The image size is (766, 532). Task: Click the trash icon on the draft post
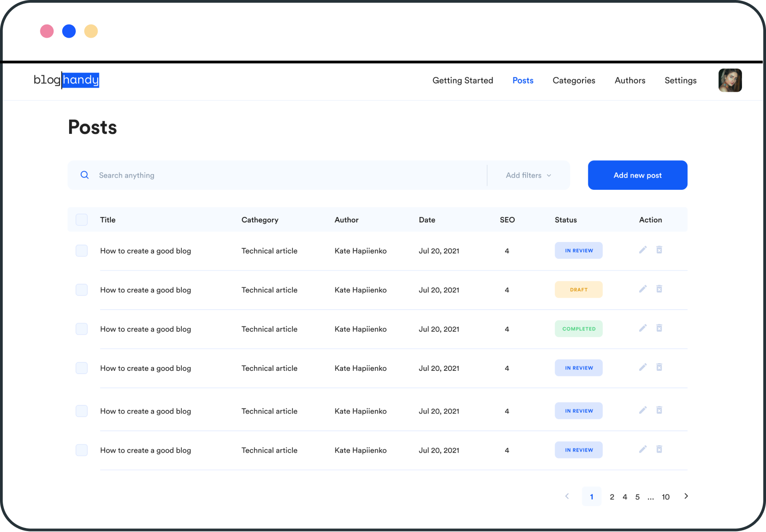pyautogui.click(x=659, y=289)
